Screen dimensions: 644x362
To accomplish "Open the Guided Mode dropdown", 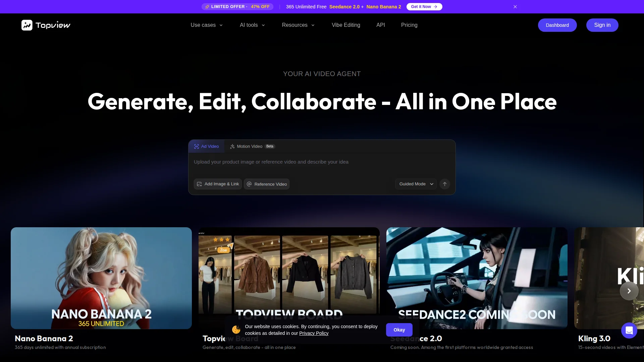I will [416, 184].
